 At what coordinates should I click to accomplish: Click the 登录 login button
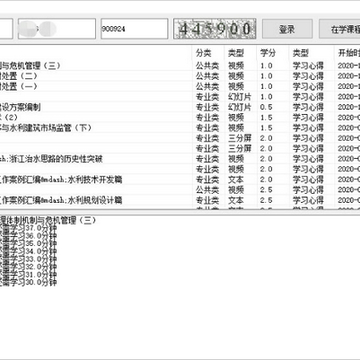click(x=287, y=29)
